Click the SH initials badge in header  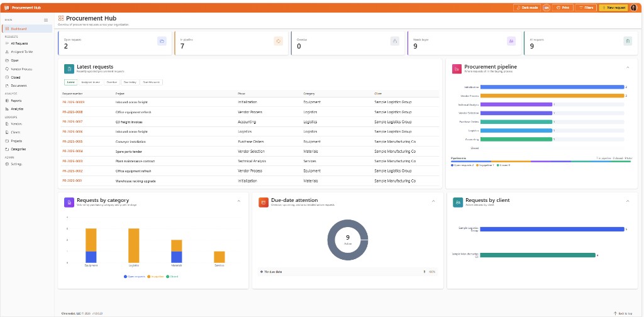[x=547, y=8]
